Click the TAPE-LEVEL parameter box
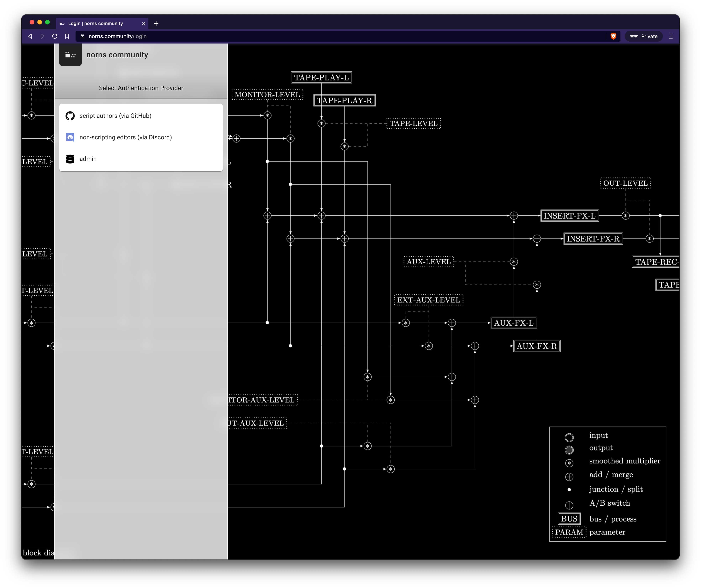Viewport: 701px width, 588px height. (414, 123)
